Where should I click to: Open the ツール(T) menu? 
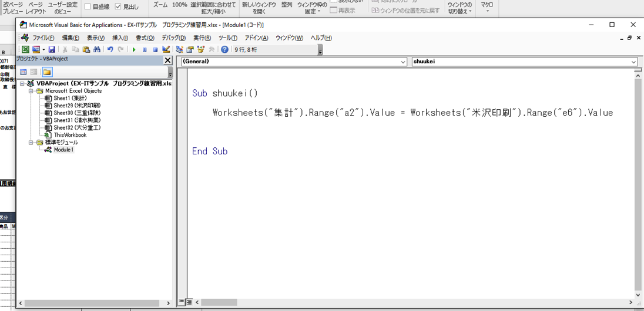pyautogui.click(x=228, y=38)
